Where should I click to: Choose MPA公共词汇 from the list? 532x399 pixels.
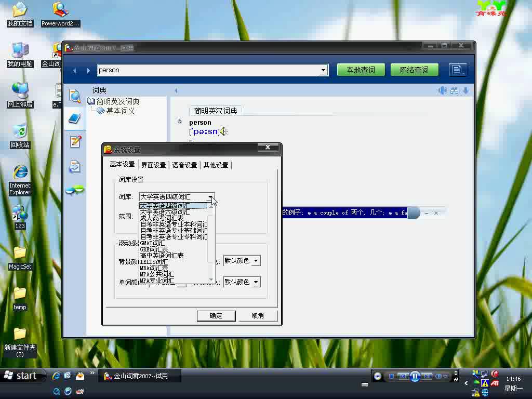pyautogui.click(x=173, y=274)
